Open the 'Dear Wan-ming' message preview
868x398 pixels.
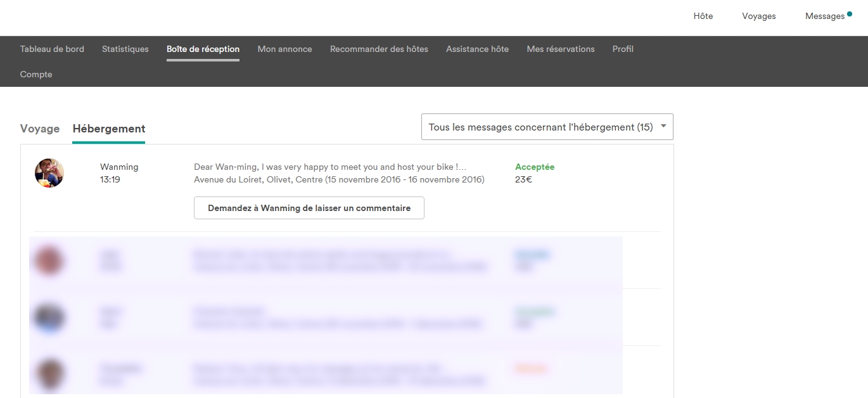[x=329, y=167]
